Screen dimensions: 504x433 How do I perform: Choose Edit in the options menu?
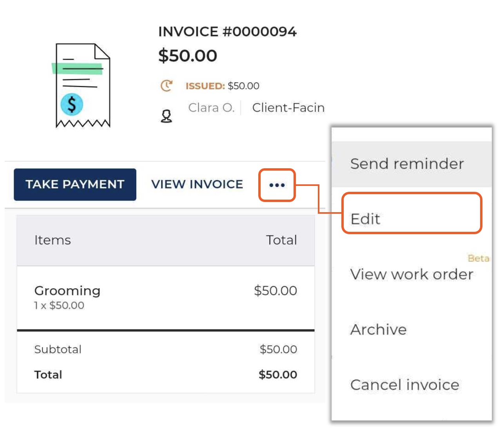pyautogui.click(x=366, y=219)
